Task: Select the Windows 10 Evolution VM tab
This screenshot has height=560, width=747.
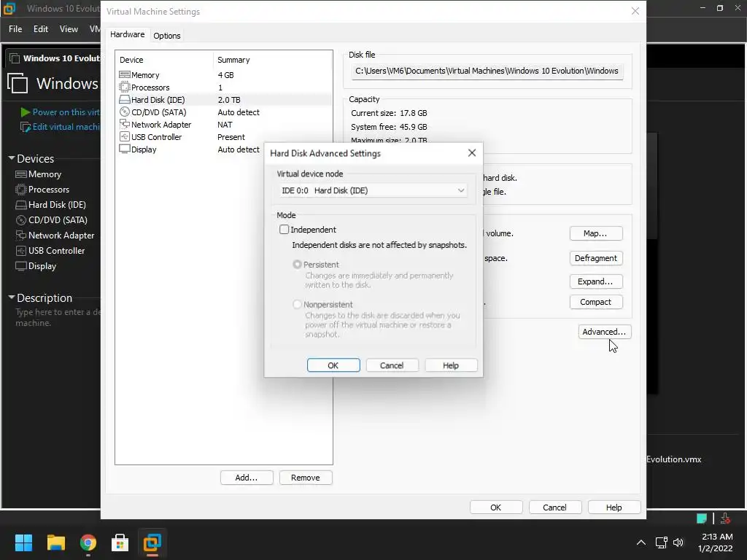Action: coord(54,58)
